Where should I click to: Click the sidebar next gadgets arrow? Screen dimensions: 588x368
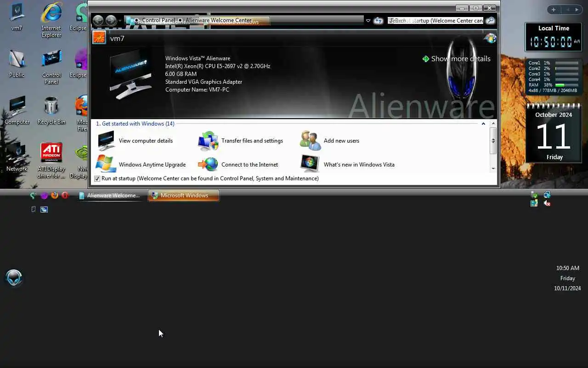(577, 10)
